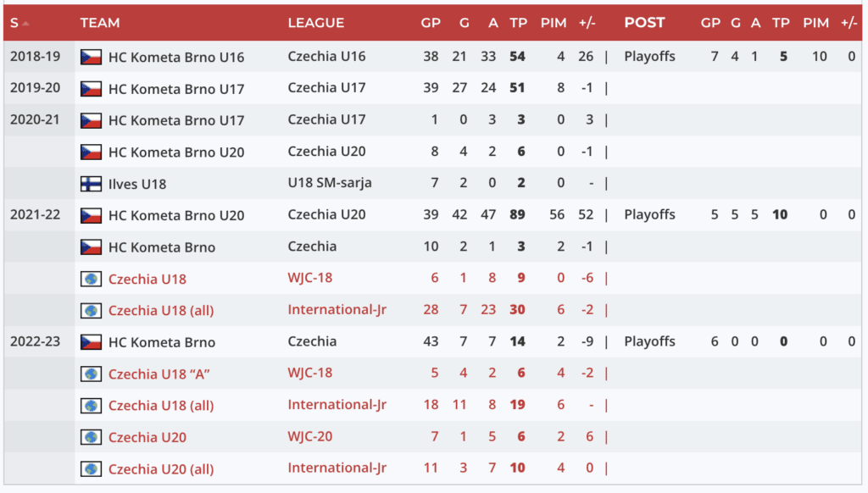Open HC Kometa Brno U20 2021-22 team
Image resolution: width=868 pixels, height=493 pixels.
(176, 215)
